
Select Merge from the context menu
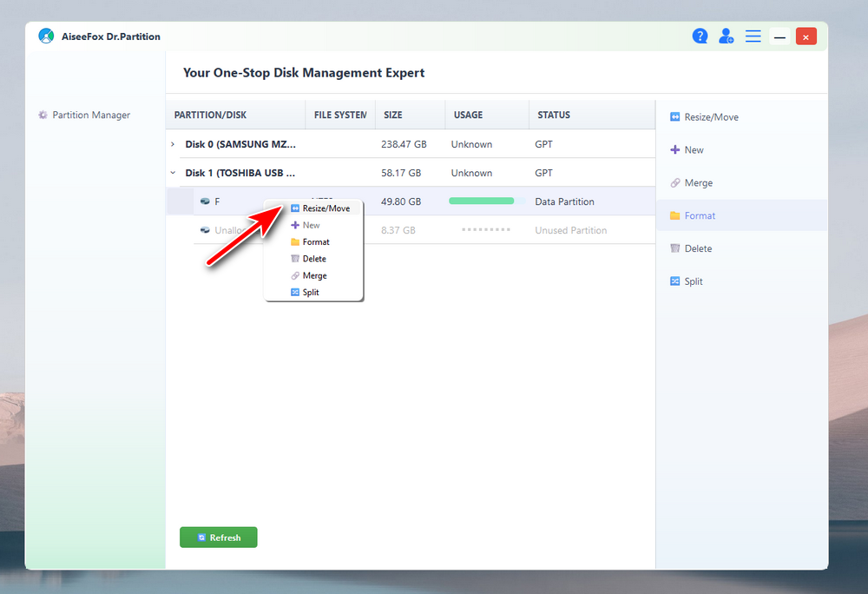coord(314,275)
